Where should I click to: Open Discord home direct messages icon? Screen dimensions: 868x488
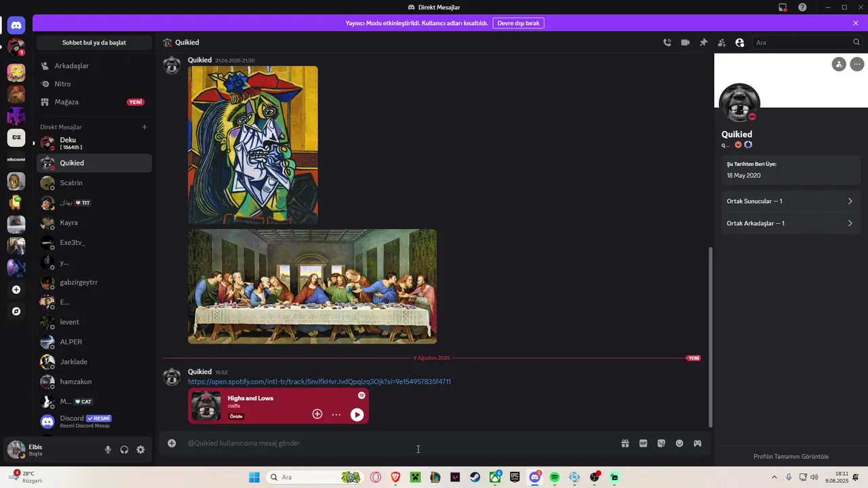click(16, 26)
